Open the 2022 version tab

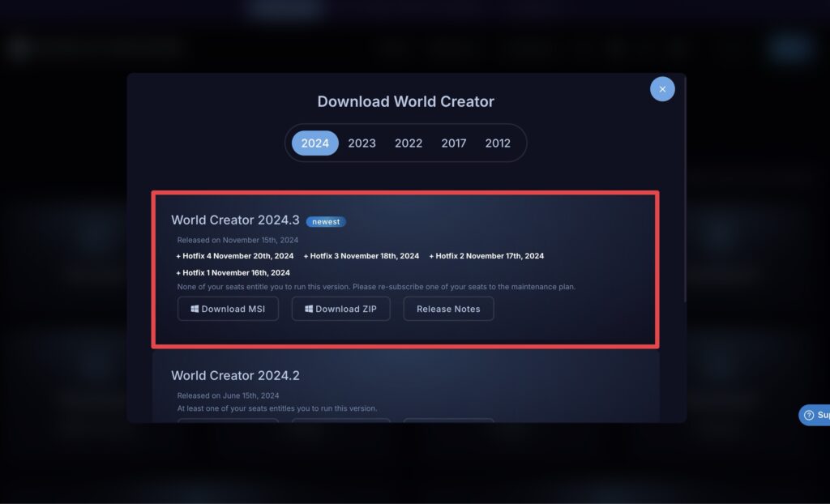point(409,143)
